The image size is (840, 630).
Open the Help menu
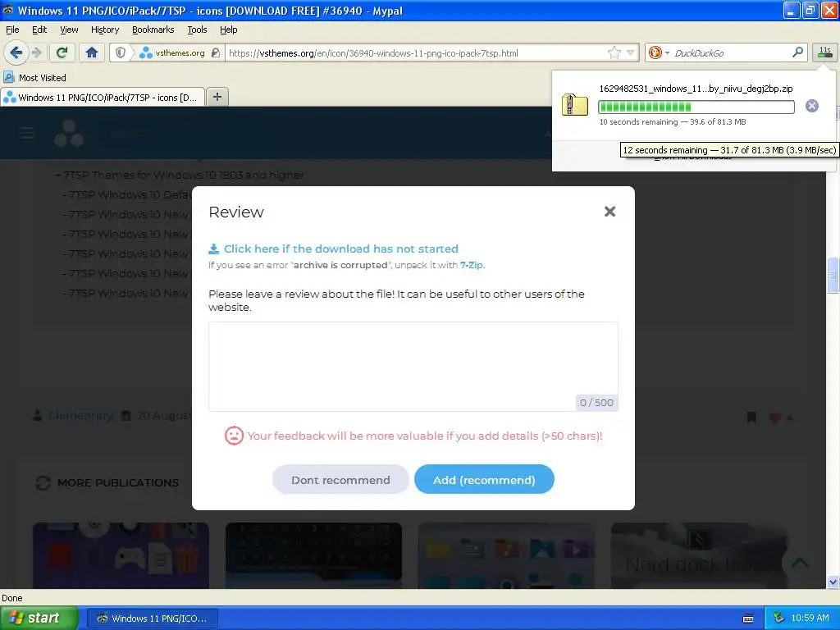point(228,30)
